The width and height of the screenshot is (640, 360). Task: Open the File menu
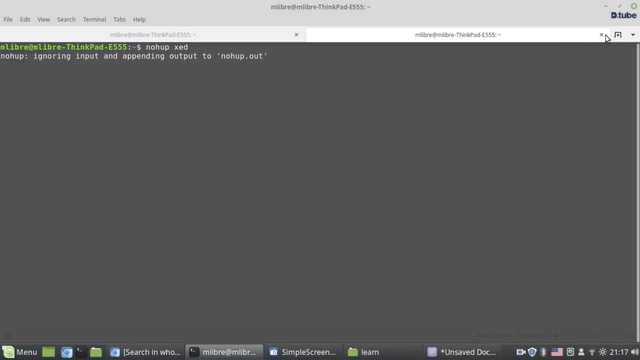[8, 19]
